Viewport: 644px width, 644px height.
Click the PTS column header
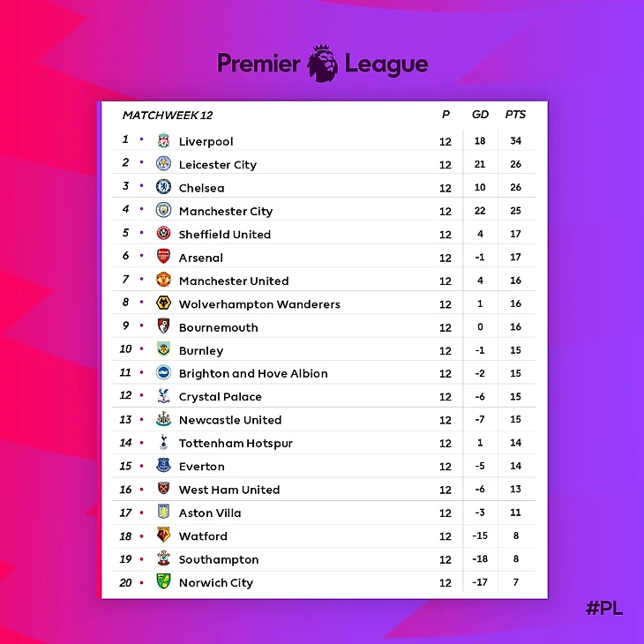(x=515, y=114)
